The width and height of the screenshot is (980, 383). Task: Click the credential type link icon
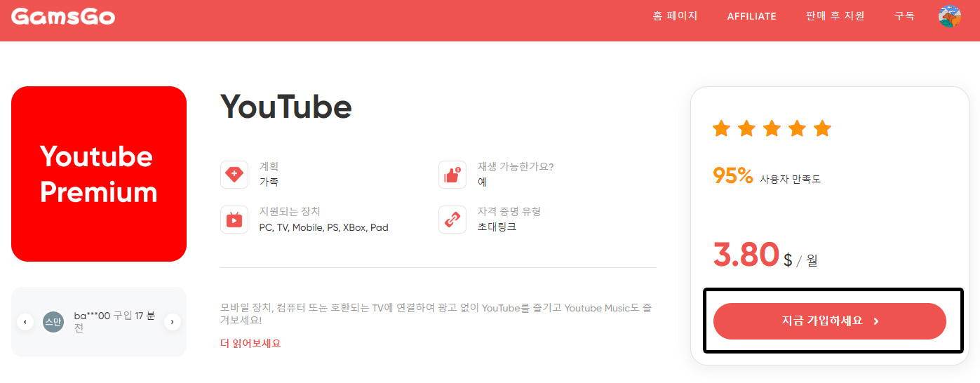click(452, 220)
